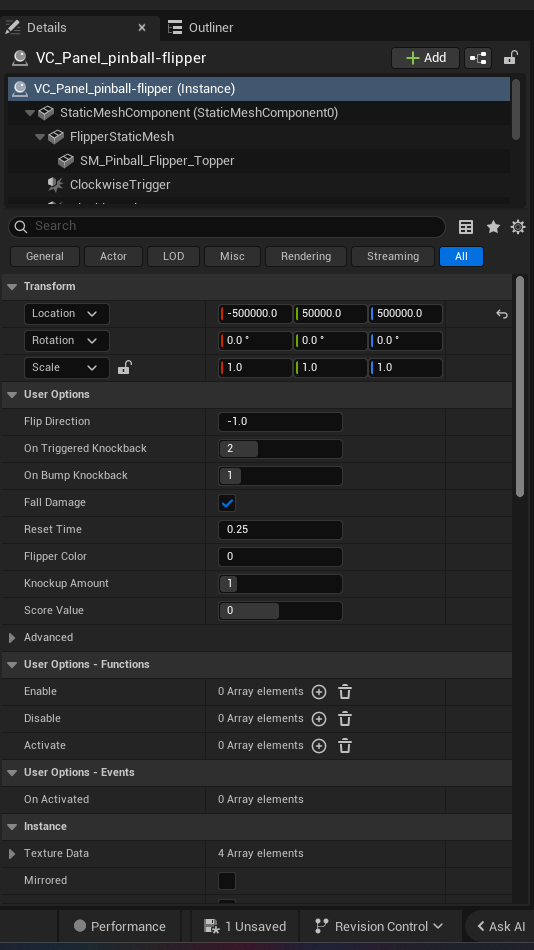This screenshot has width=534, height=950.
Task: Click the actor icon beside VC_Panel_pinball-flipper title
Action: pyautogui.click(x=20, y=58)
